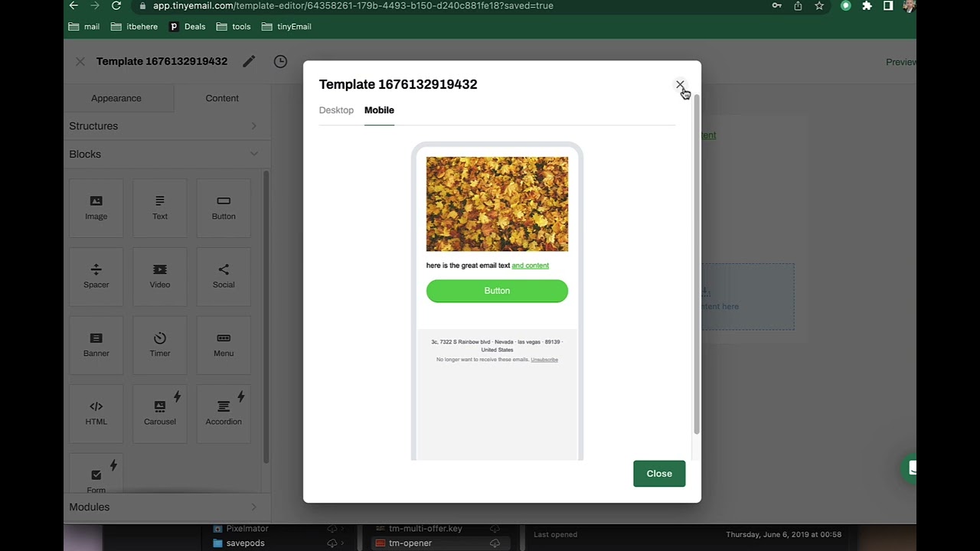This screenshot has height=551, width=980.
Task: Close the preview modal with the X icon
Action: (680, 84)
